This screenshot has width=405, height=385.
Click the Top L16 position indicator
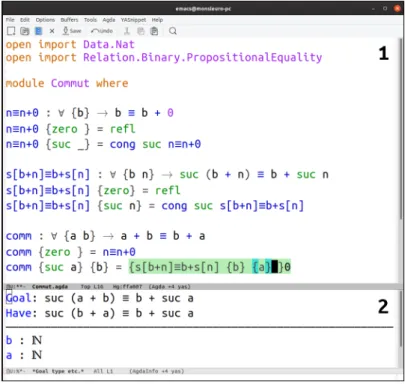pyautogui.click(x=92, y=286)
